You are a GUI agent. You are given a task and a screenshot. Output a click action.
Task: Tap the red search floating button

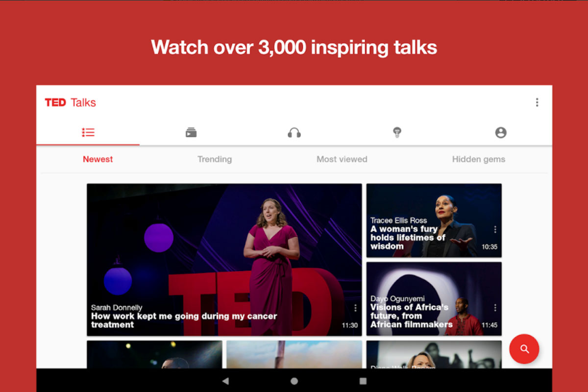click(x=524, y=349)
